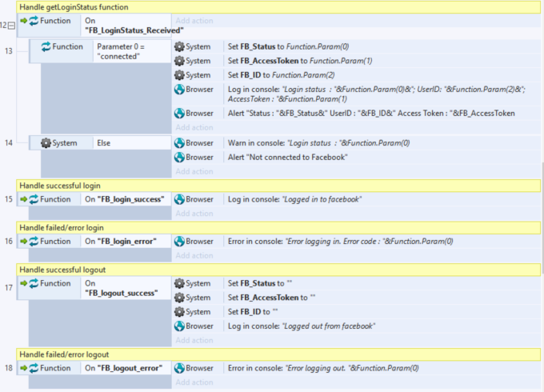Image resolution: width=544 pixels, height=392 pixels.
Task: Select Error in console Error logging in action
Action: (340, 242)
